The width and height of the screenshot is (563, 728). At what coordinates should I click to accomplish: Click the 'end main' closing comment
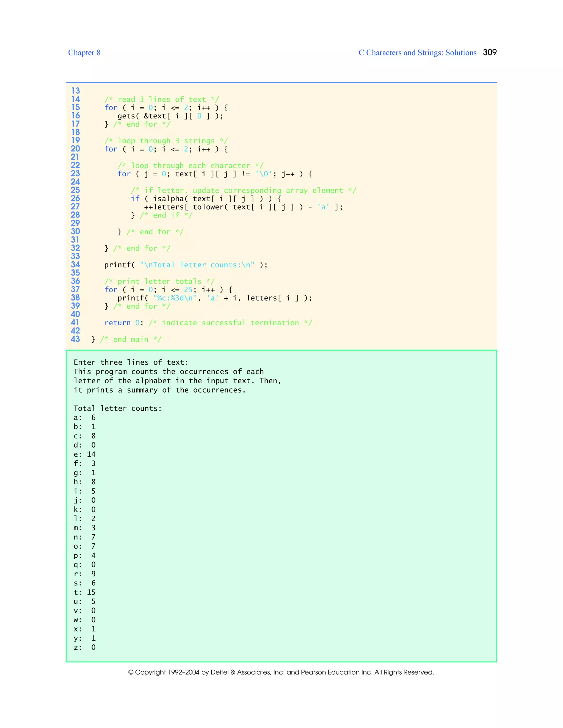[130, 339]
